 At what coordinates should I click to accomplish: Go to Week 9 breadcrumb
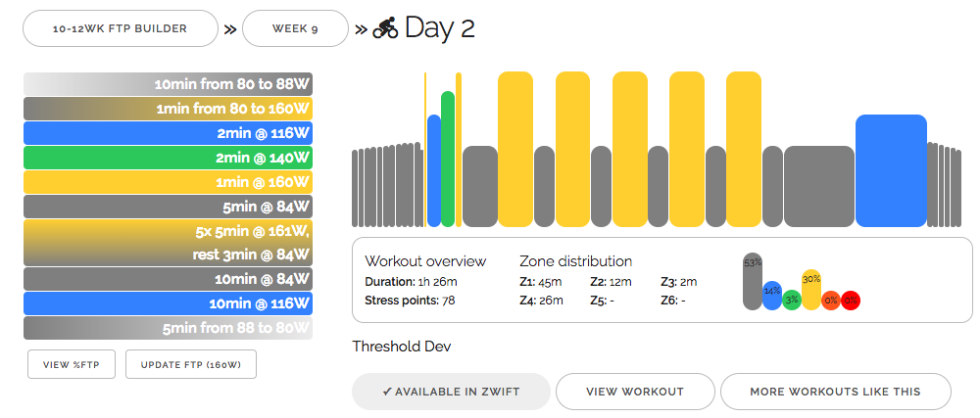[295, 28]
